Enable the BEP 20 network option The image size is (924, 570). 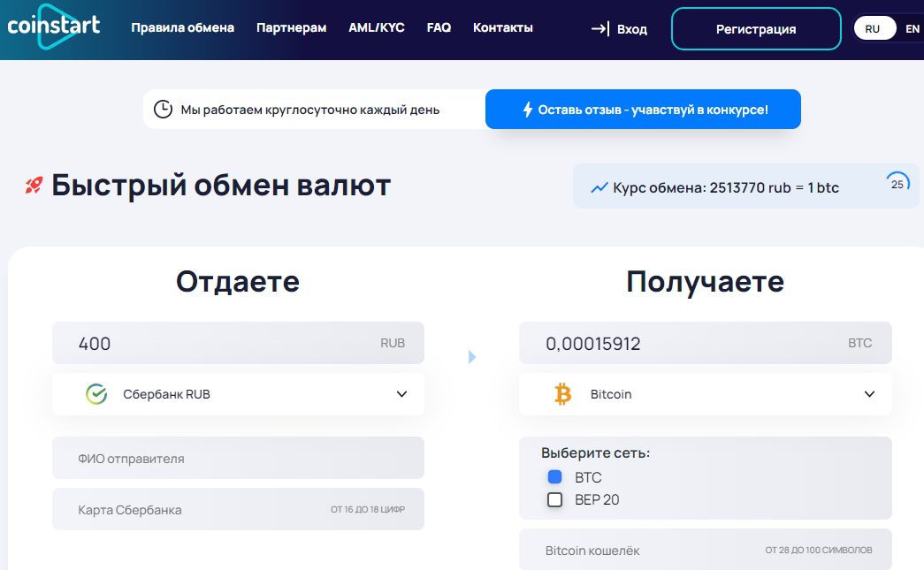point(555,500)
